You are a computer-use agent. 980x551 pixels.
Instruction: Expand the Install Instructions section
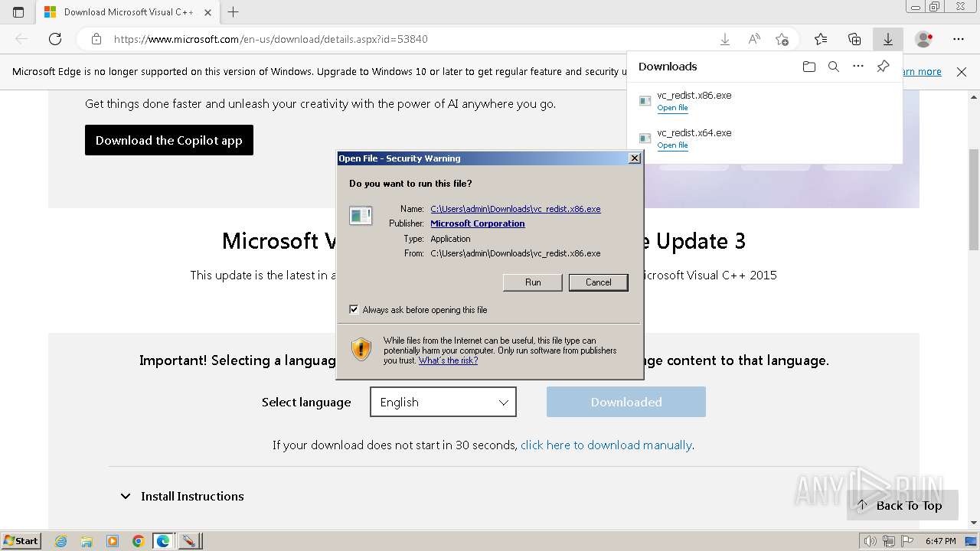click(181, 496)
